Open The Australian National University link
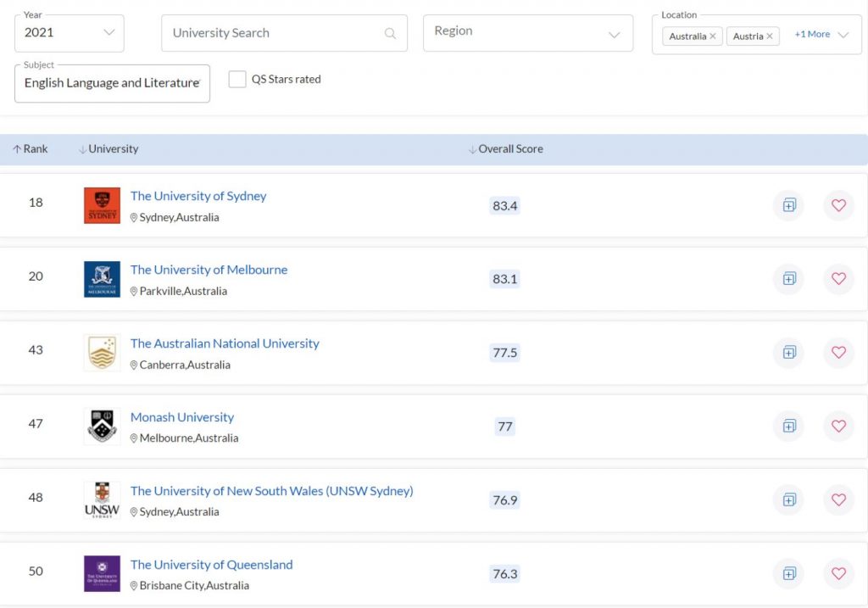This screenshot has width=868, height=608. click(225, 343)
